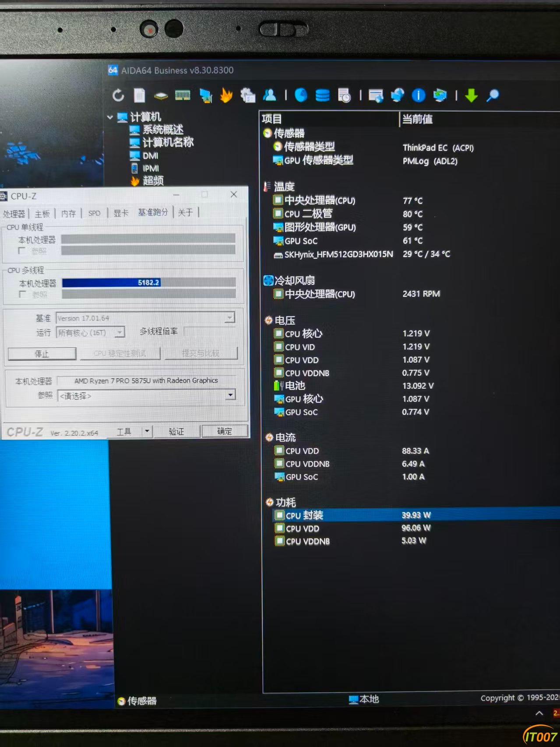Screen dimensions: 560x747
Task: Click the blue database stack icon
Action: click(323, 95)
